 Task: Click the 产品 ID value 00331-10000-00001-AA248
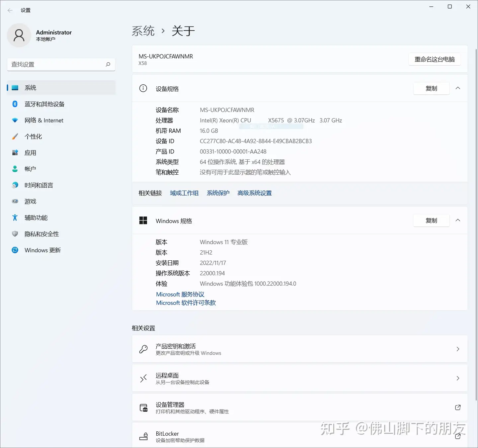tap(233, 151)
